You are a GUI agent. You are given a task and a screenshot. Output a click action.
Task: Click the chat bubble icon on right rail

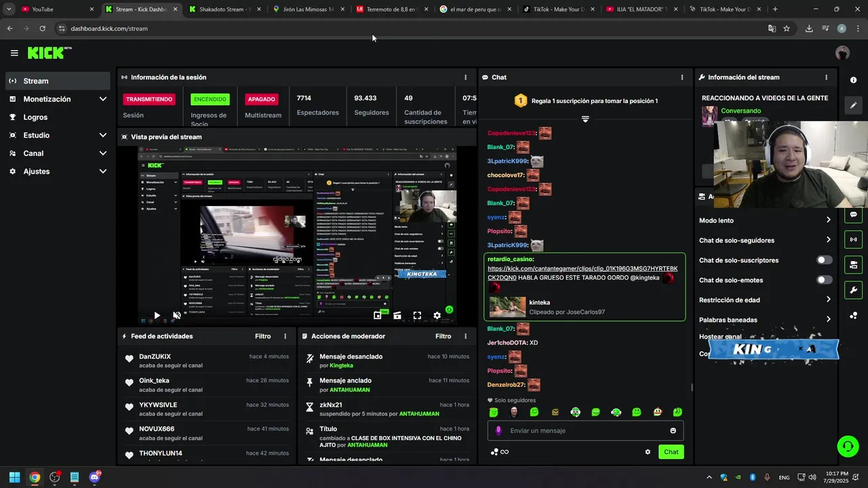(x=853, y=214)
